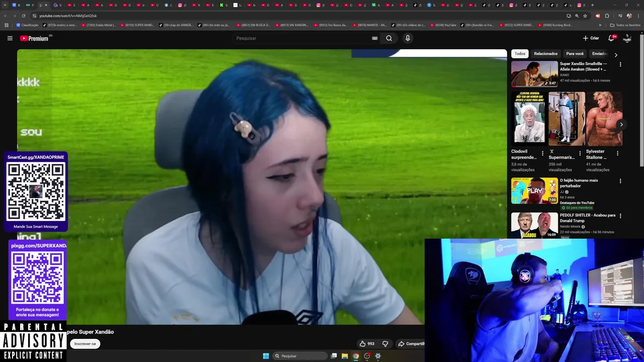Screen dimensions: 644x362
Task: Open options for Superman's short
Action: click(x=580, y=153)
